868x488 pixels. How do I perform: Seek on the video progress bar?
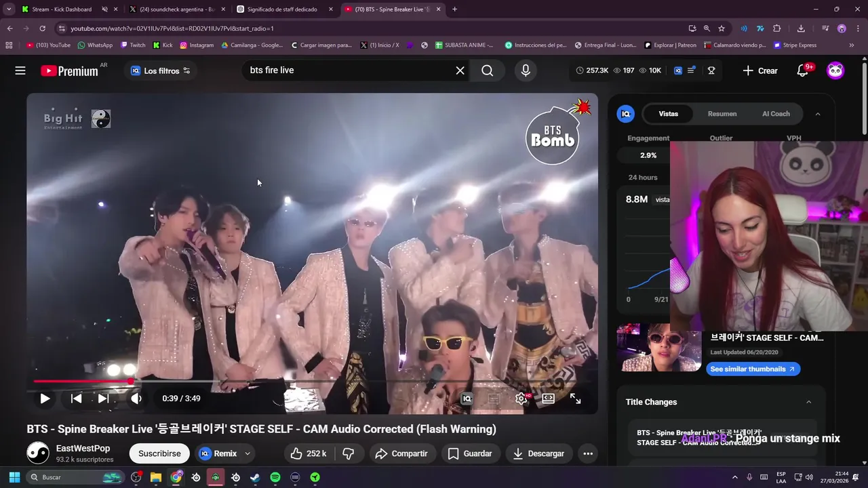(x=312, y=382)
